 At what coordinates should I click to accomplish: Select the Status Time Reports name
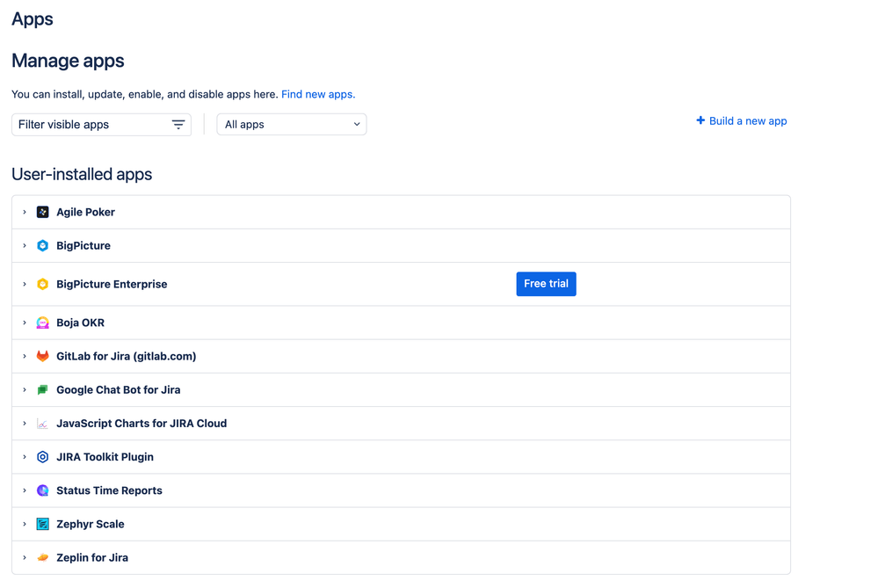point(109,491)
